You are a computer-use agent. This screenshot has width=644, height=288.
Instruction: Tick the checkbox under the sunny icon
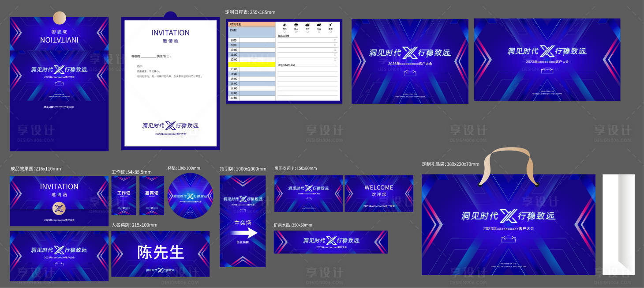(285, 32)
